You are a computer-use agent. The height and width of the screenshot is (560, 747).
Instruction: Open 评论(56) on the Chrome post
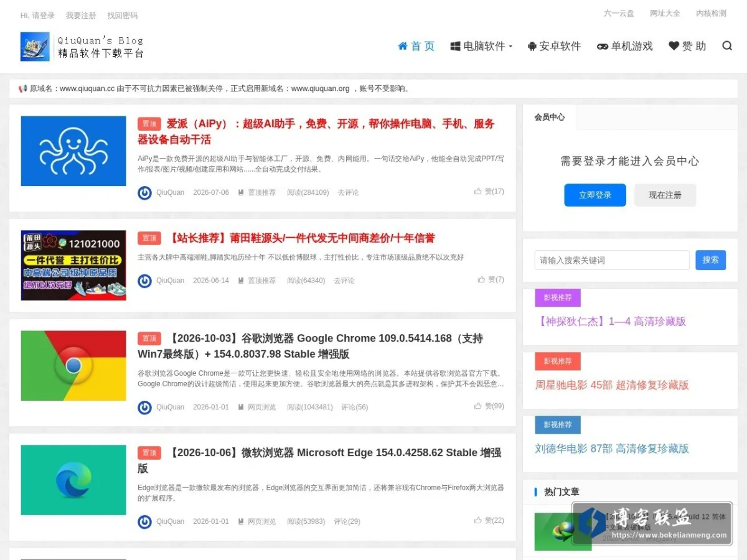tap(355, 408)
